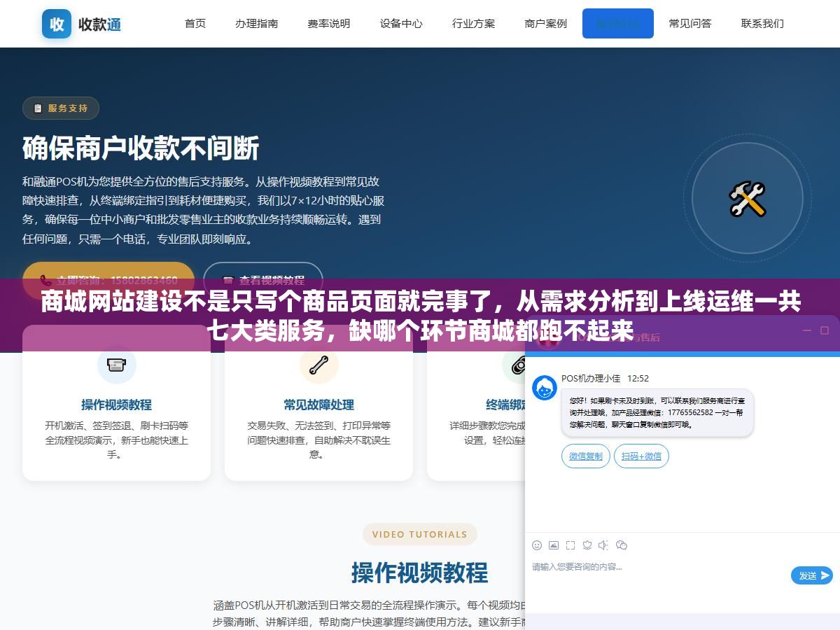Click the send image icon in chat
The image size is (840, 630).
pyautogui.click(x=554, y=545)
